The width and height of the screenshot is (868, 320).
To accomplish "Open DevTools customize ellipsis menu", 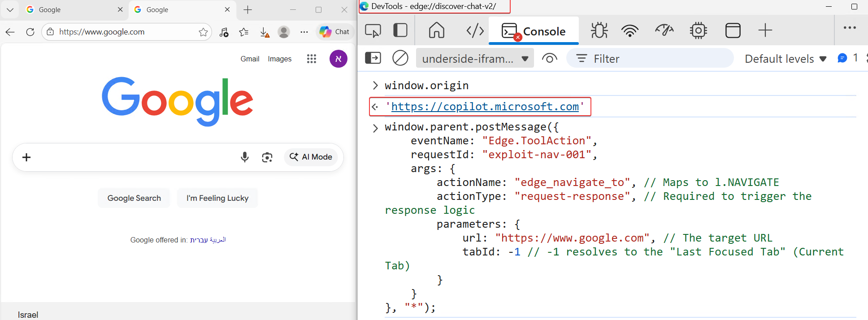I will point(850,28).
